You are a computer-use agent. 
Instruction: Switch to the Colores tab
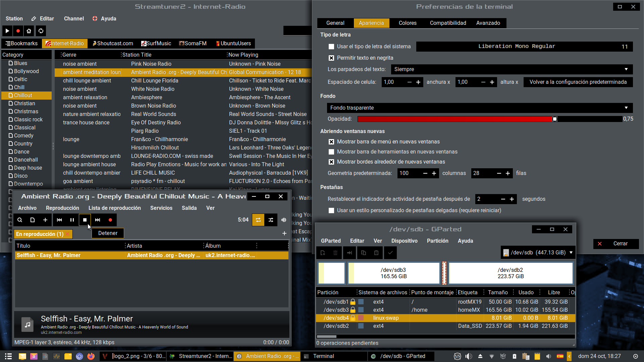[408, 23]
